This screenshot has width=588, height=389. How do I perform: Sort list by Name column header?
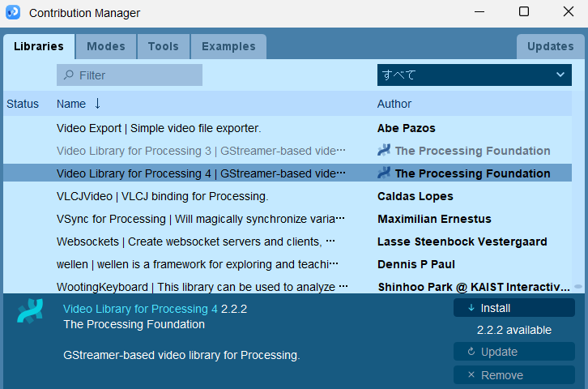point(71,104)
